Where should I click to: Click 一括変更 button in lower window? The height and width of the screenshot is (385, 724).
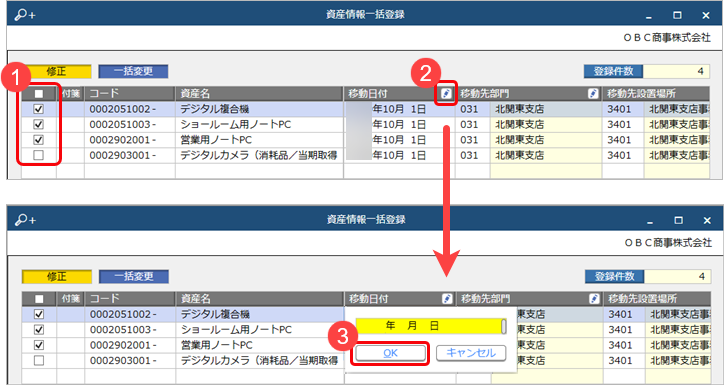(134, 277)
